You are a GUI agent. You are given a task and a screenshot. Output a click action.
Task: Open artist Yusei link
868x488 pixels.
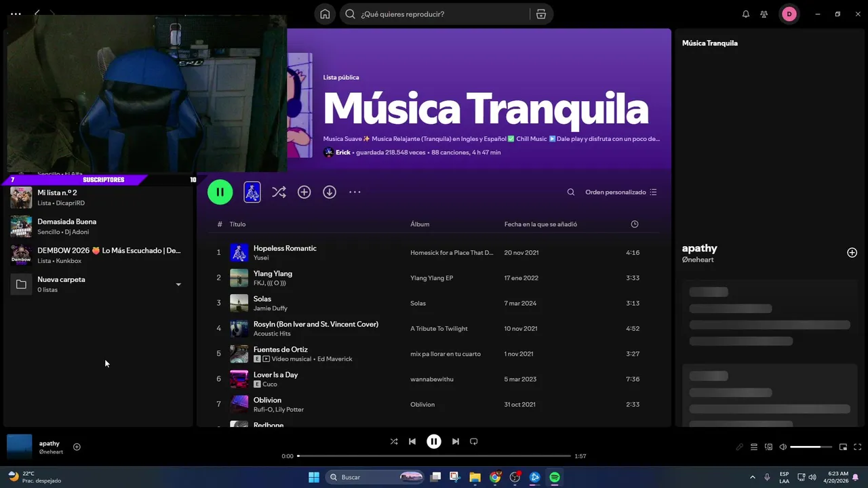(261, 258)
